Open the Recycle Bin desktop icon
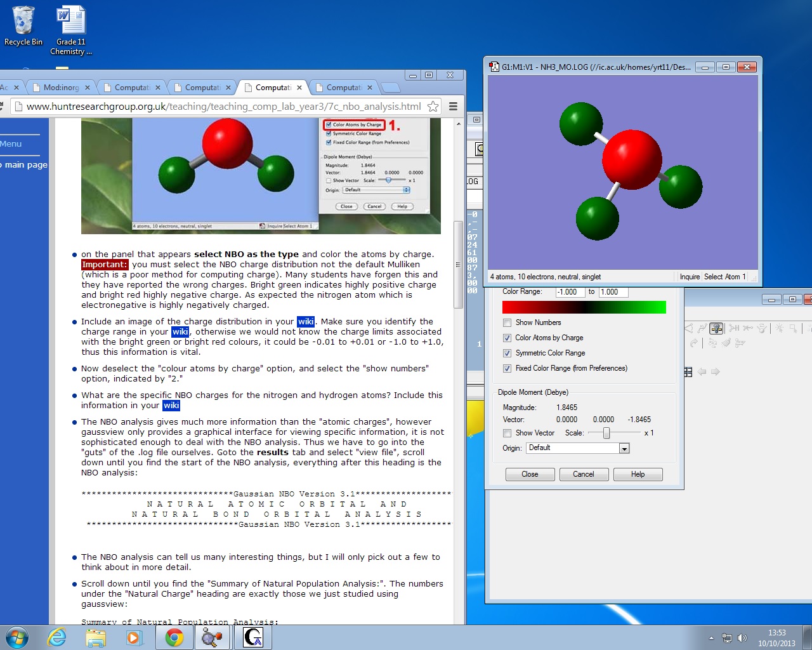This screenshot has height=650, width=812. coord(23,26)
